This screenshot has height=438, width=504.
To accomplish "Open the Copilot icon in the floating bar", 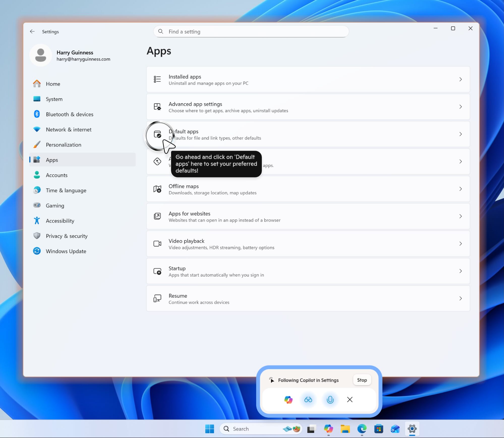I will pyautogui.click(x=288, y=399).
